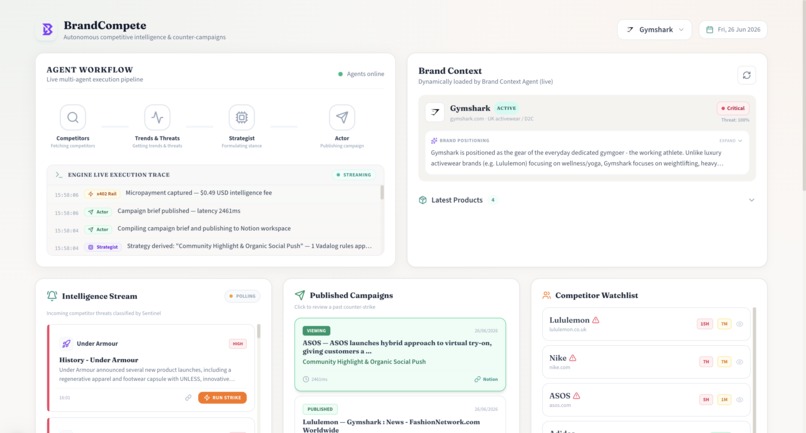
Task: Open the link icon on Under Armour card
Action: [x=188, y=398]
